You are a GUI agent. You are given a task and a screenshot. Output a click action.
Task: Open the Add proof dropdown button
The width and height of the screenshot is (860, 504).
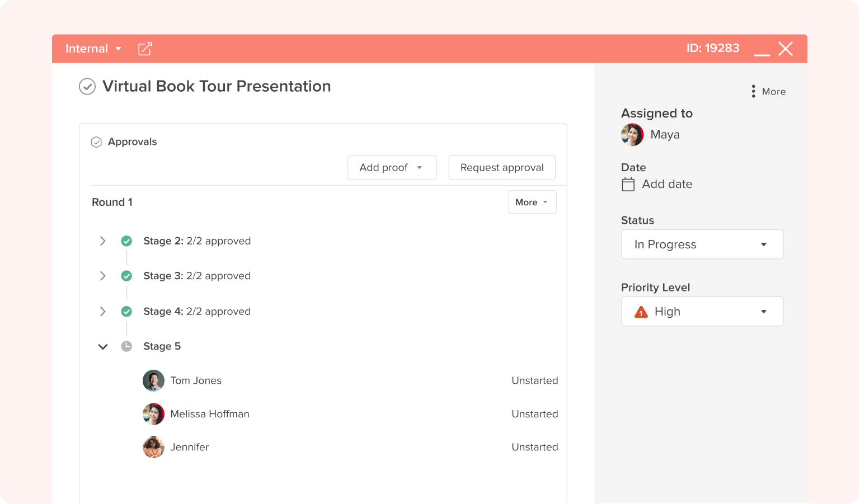[x=391, y=167]
